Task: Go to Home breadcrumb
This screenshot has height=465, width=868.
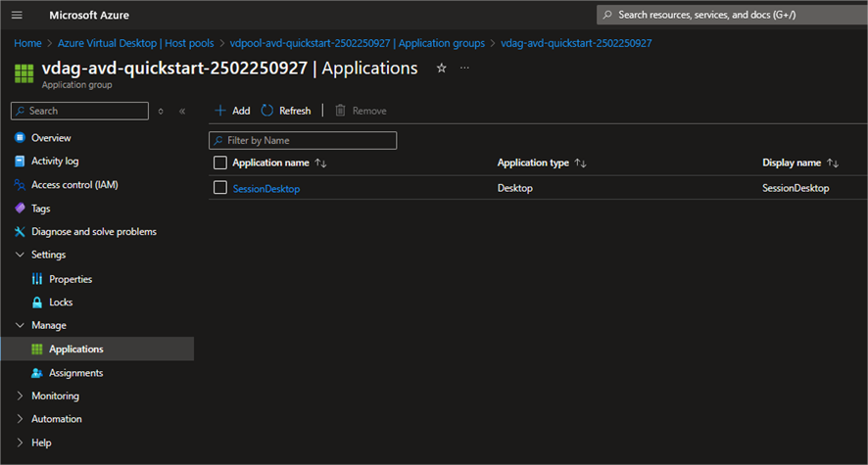Action: (x=27, y=43)
